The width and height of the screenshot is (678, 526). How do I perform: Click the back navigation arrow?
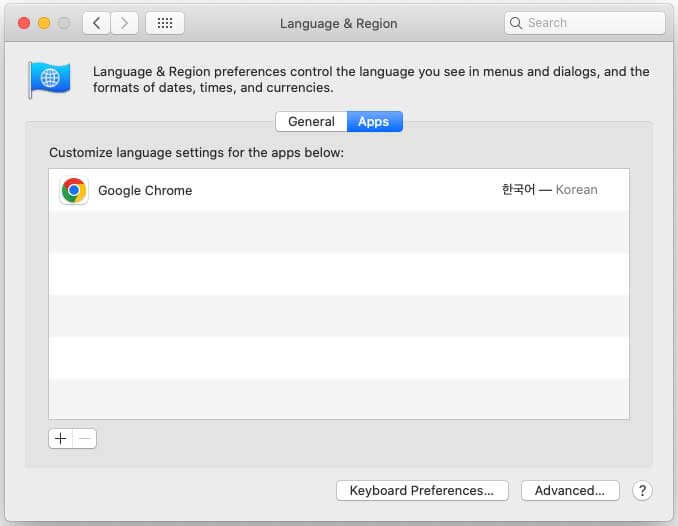(96, 23)
